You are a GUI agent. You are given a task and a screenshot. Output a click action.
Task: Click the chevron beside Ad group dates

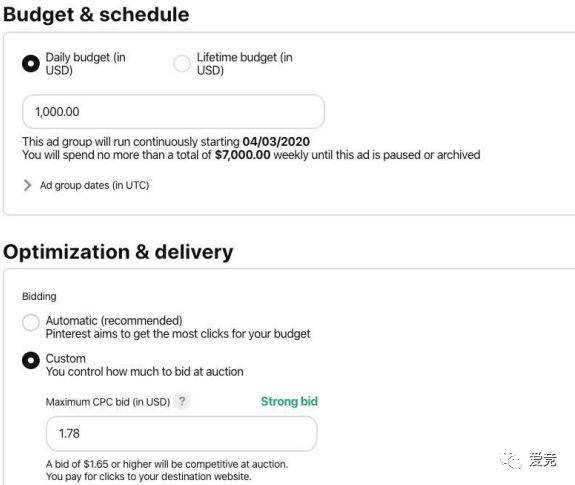[x=27, y=185]
